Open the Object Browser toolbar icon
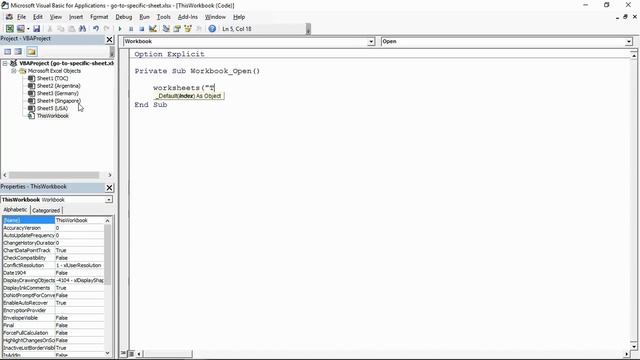The image size is (640, 360). click(x=188, y=29)
